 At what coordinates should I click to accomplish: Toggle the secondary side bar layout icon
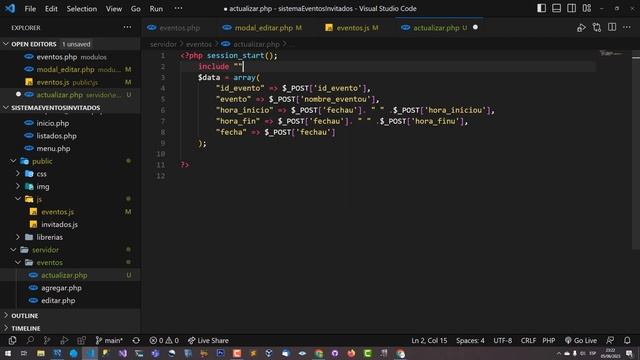[x=571, y=8]
